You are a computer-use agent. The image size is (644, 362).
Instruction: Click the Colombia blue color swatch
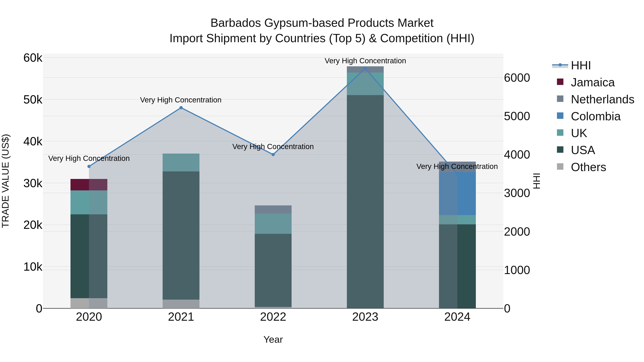[560, 116]
